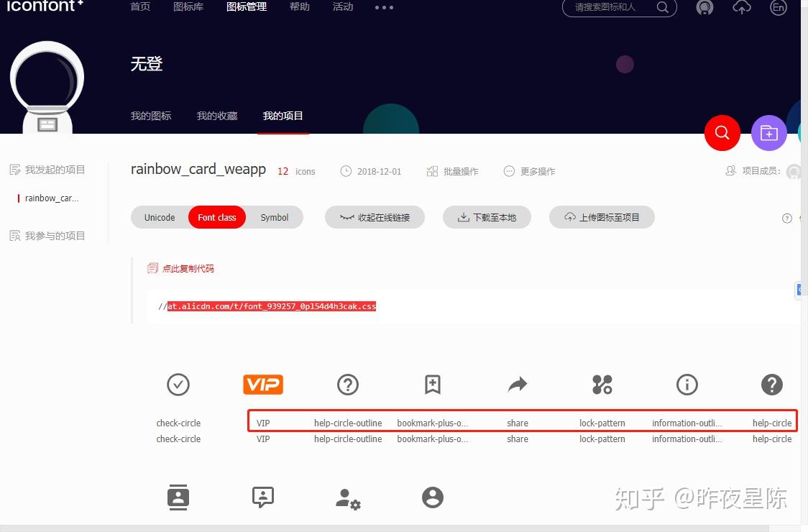Collapse online link with 收起在线链接

click(375, 218)
